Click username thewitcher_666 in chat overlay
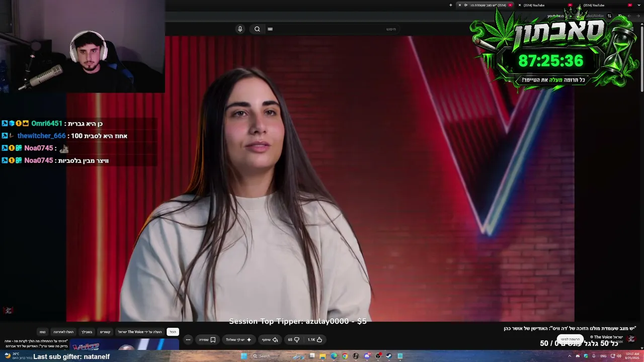644x362 pixels. coord(41,136)
